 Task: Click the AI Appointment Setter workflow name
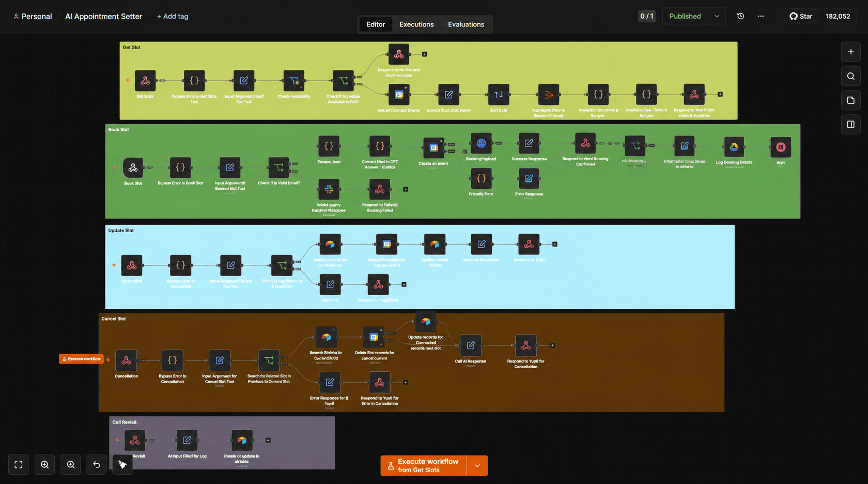(103, 16)
